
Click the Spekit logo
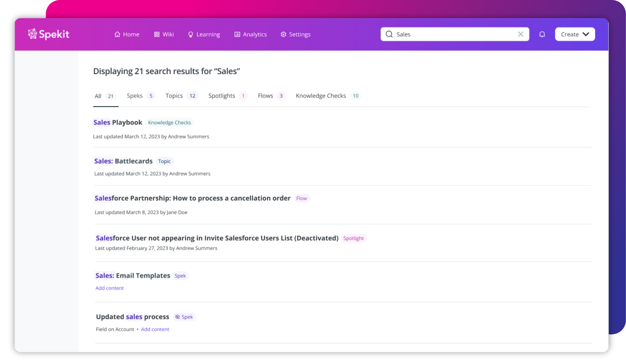(x=49, y=34)
